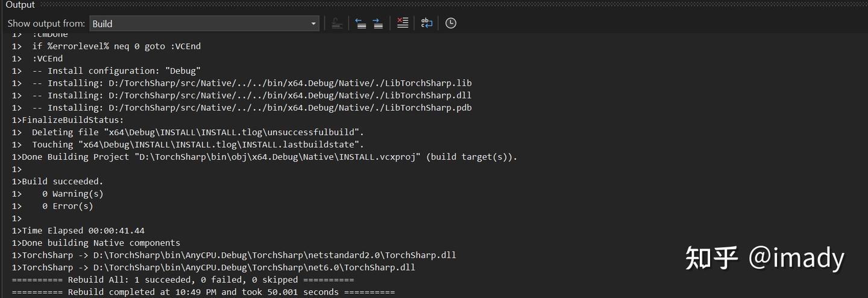Toggle timestamp clock icon
Screen dimensions: 868x298
pyautogui.click(x=451, y=24)
